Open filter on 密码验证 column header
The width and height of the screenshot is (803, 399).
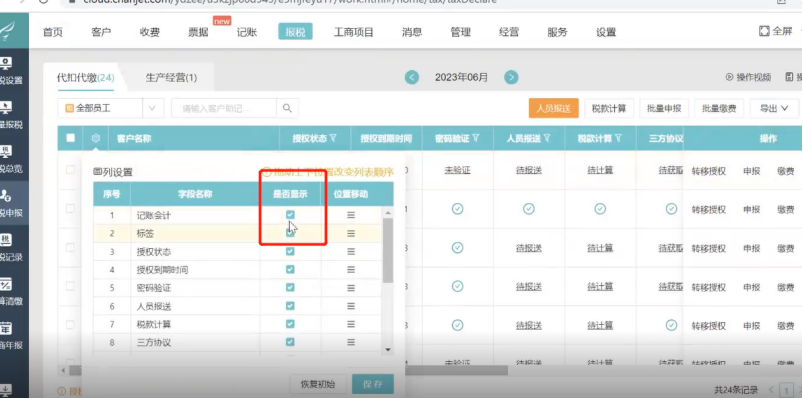click(476, 138)
